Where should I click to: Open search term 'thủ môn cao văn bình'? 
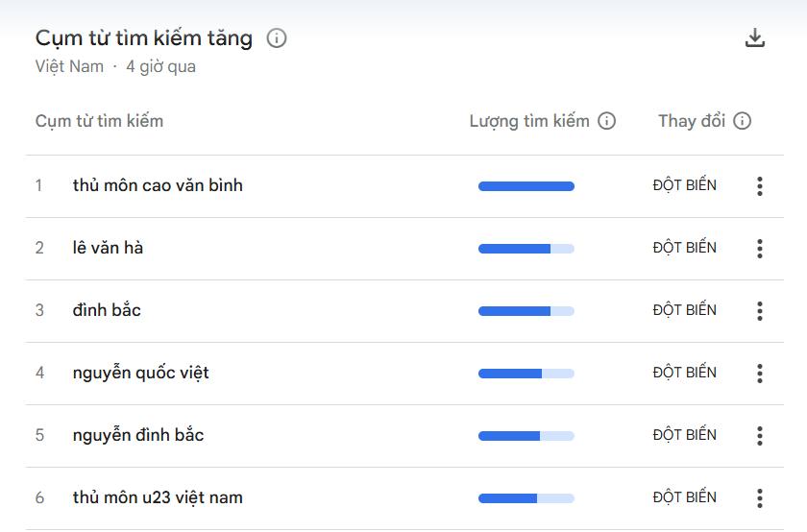pyautogui.click(x=158, y=185)
